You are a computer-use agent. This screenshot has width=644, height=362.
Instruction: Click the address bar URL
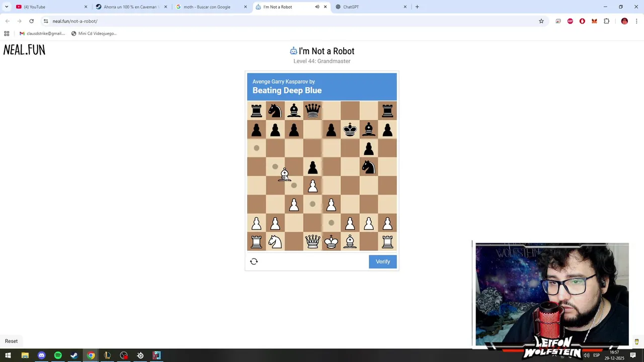coord(75,21)
